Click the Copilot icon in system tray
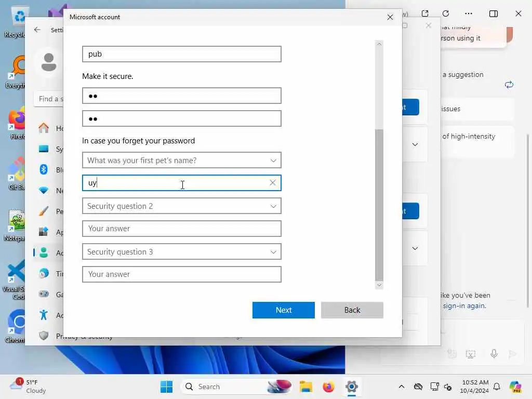 coord(515,387)
